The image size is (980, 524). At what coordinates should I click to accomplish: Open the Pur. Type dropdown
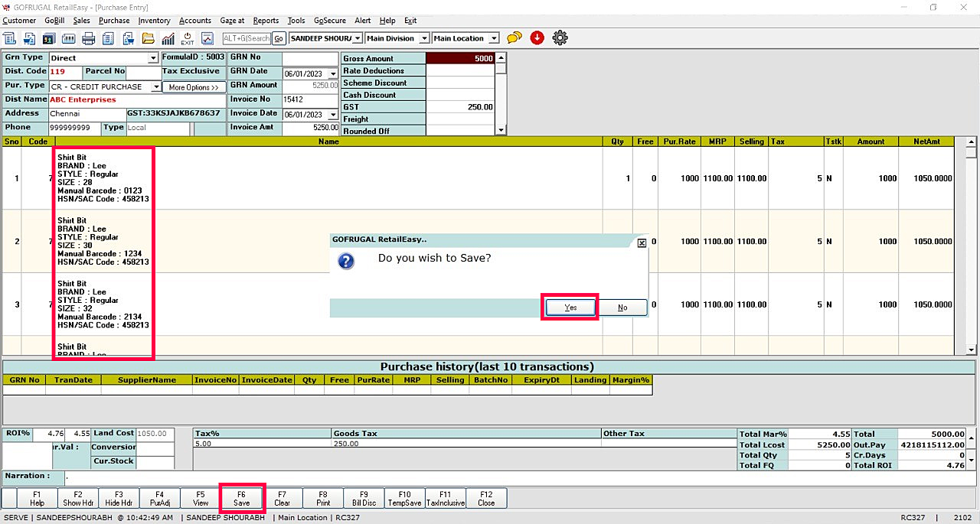(x=156, y=87)
